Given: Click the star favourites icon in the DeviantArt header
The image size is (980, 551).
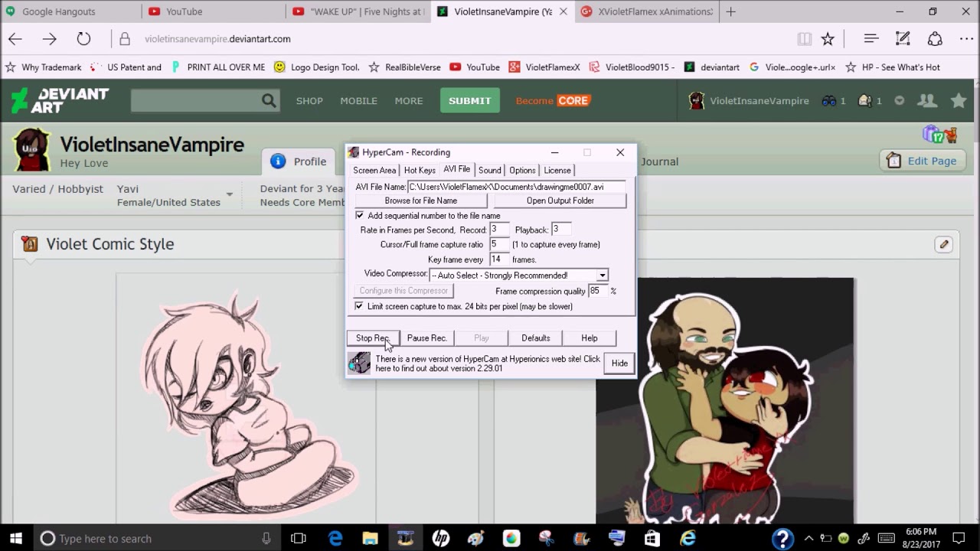Looking at the screenshot, I should point(959,100).
